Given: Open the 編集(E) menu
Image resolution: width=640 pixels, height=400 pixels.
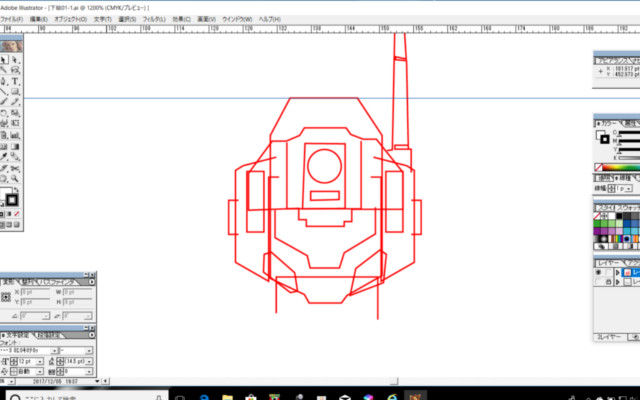Looking at the screenshot, I should [x=39, y=19].
